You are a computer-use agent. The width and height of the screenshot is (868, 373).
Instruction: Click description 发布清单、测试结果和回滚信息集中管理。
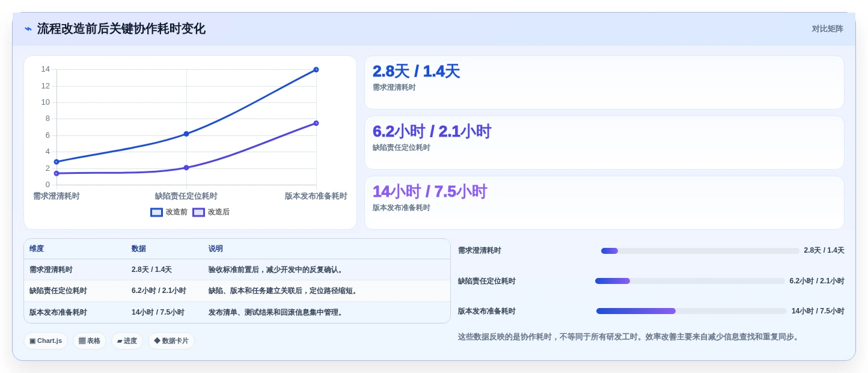pyautogui.click(x=277, y=313)
